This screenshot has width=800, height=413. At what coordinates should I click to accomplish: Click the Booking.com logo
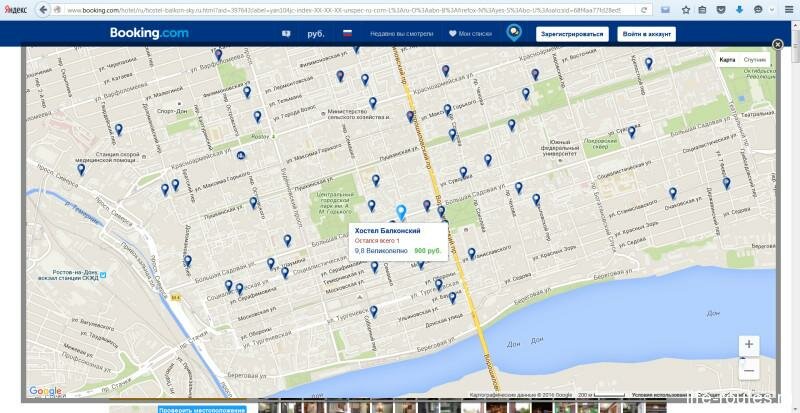[x=149, y=33]
